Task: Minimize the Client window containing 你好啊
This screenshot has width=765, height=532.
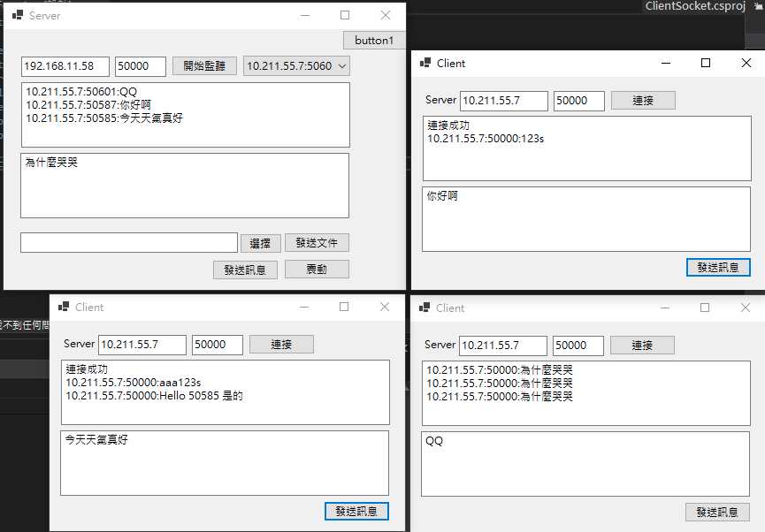Action: point(665,64)
